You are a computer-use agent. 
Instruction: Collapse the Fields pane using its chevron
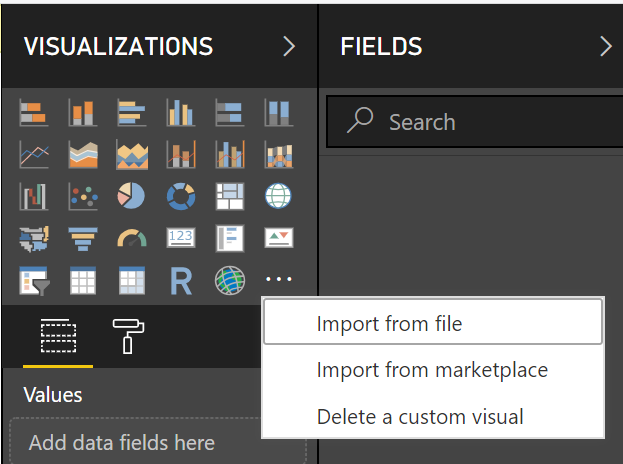point(605,46)
